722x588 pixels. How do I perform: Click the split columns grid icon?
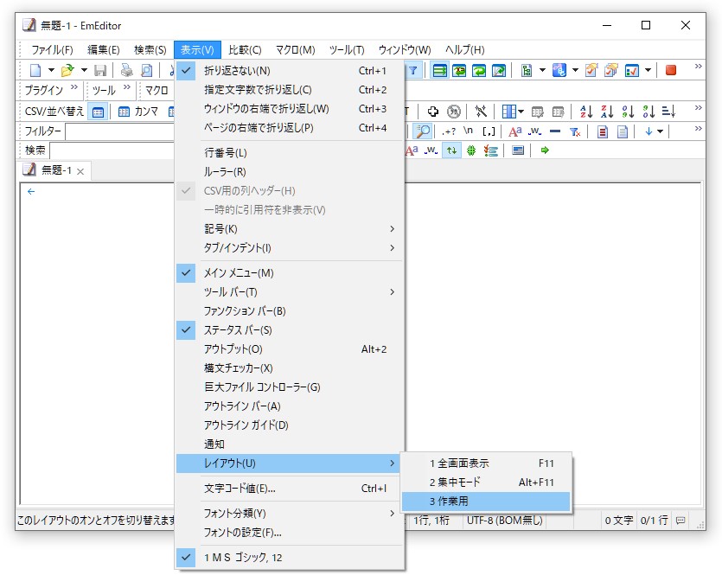point(508,110)
